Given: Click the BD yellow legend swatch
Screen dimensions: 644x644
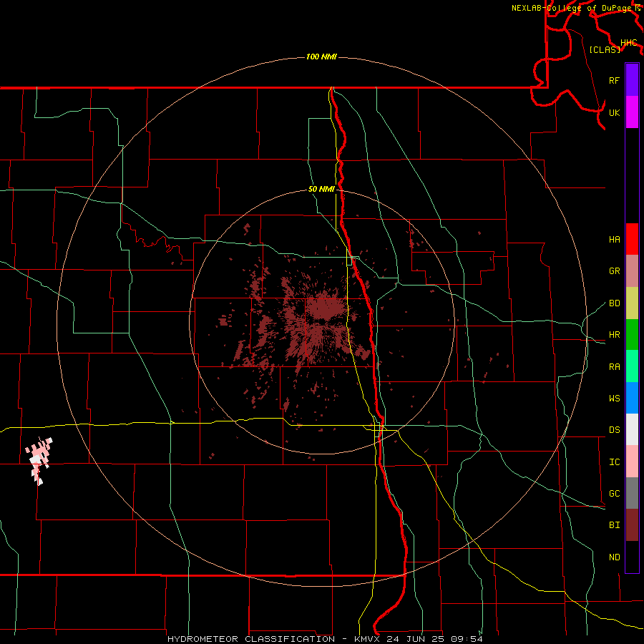Looking at the screenshot, I should click(632, 303).
